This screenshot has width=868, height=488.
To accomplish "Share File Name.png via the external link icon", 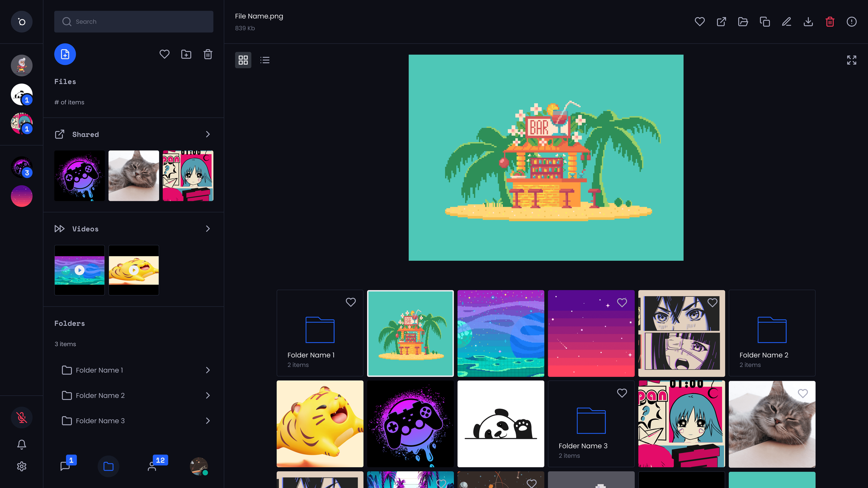I will coord(721,22).
